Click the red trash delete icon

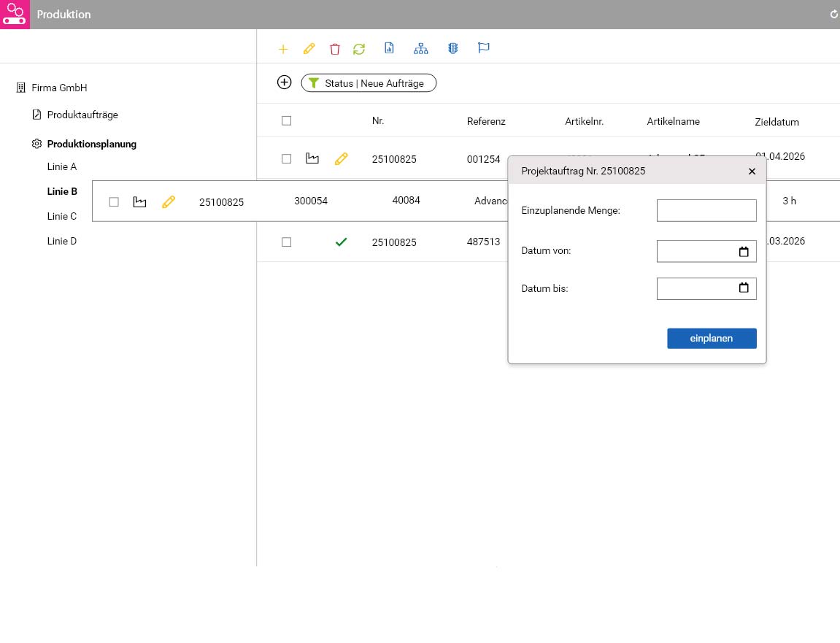point(335,50)
